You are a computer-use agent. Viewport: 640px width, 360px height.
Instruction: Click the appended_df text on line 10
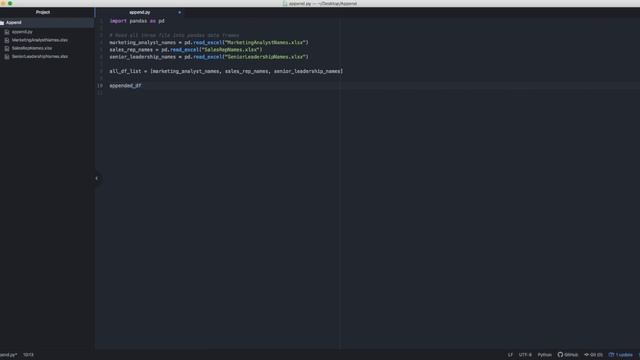[125, 86]
